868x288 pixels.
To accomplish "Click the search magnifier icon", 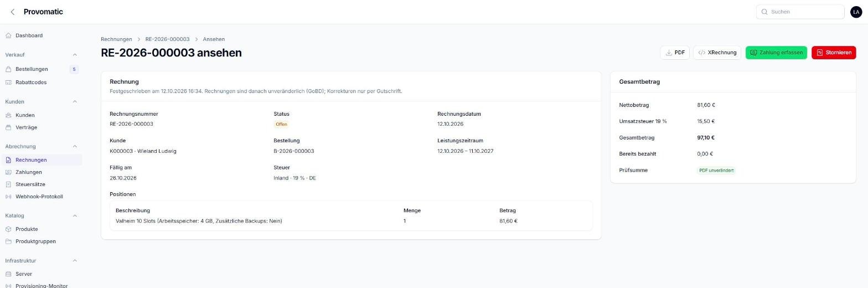I will coord(764,12).
